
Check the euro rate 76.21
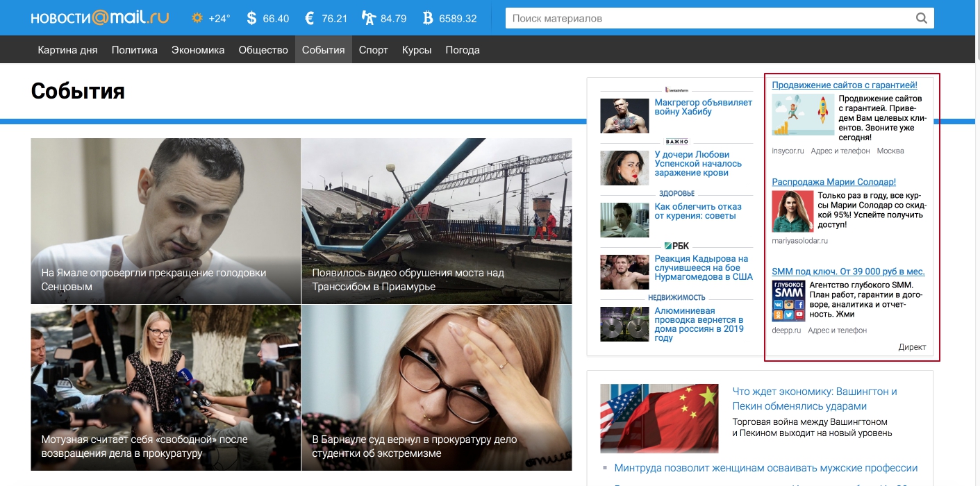click(326, 18)
